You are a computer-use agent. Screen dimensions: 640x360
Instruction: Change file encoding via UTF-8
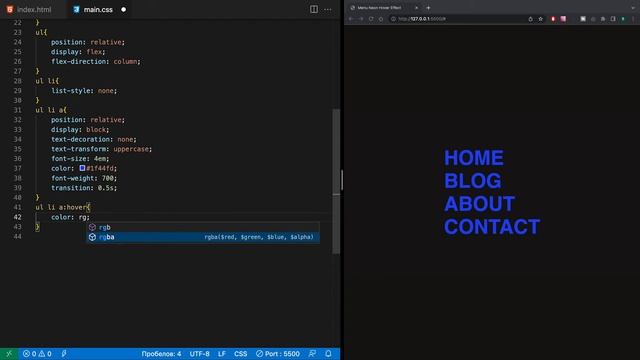coord(199,353)
